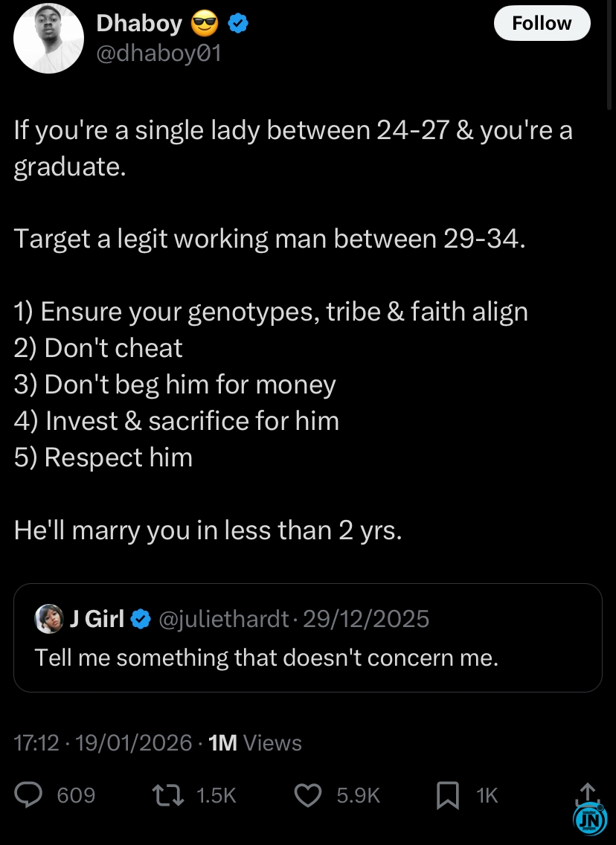This screenshot has height=845, width=616.
Task: Open the quoted tweet text
Action: coord(266,658)
